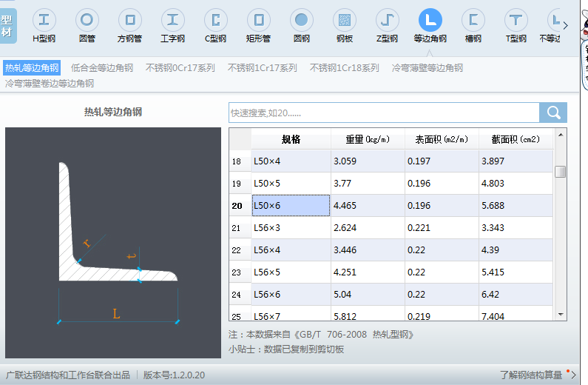Select the L56×4 spec cell

pyautogui.click(x=291, y=250)
